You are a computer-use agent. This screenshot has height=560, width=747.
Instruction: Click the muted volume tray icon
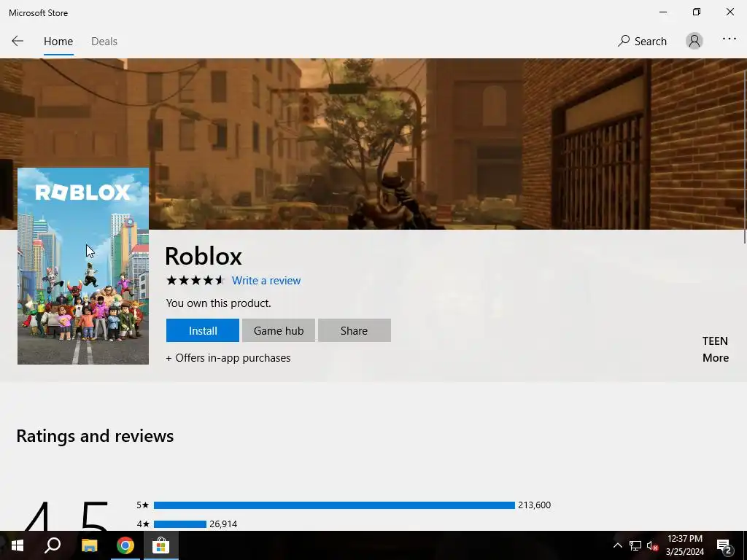click(x=652, y=545)
